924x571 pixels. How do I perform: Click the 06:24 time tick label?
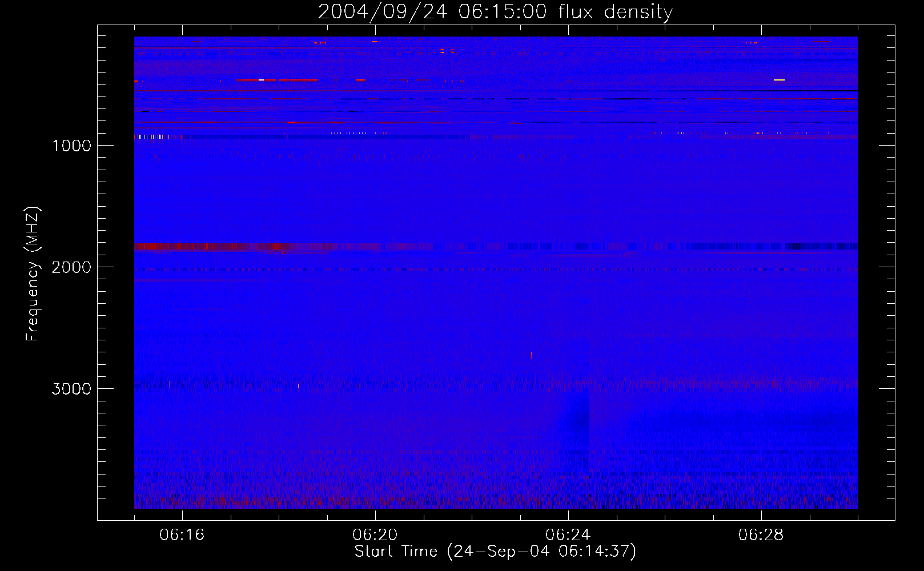(x=568, y=535)
